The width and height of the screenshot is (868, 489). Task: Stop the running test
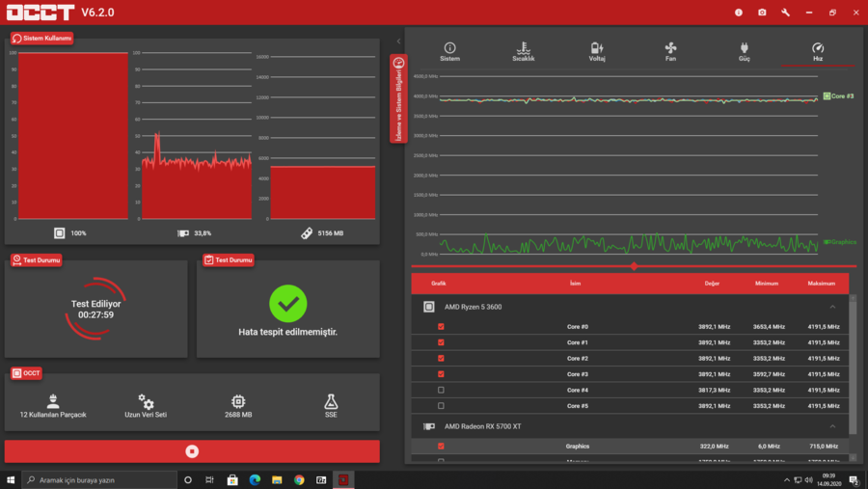pyautogui.click(x=192, y=451)
